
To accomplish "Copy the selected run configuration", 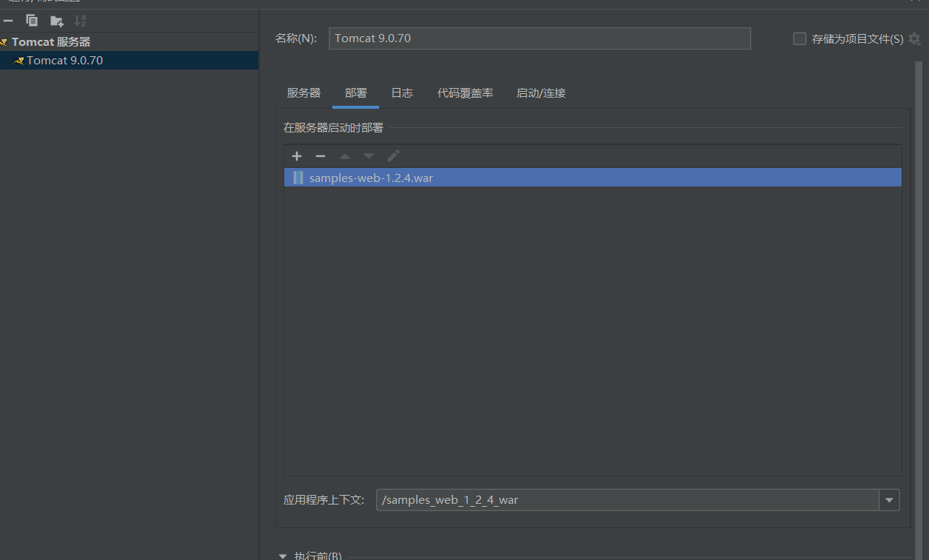I will 32,21.
